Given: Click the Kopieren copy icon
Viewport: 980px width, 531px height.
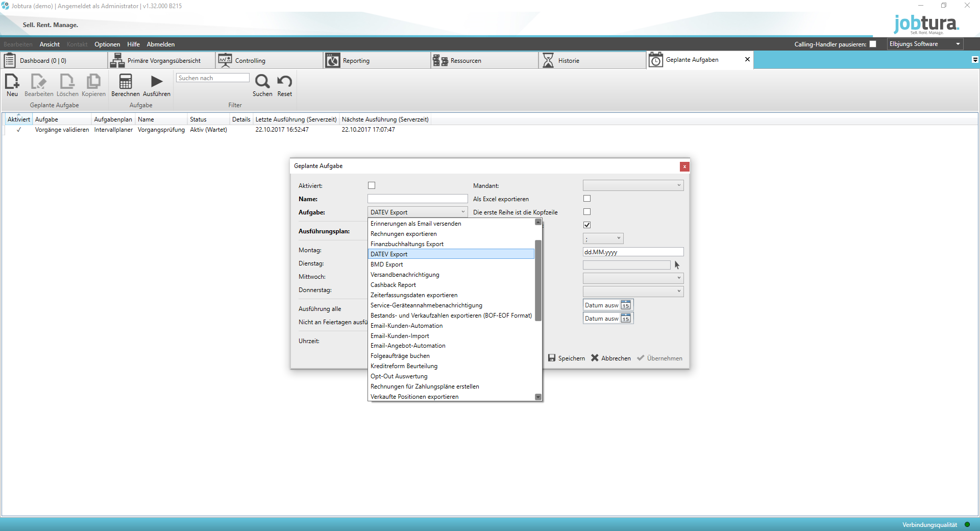Looking at the screenshot, I should point(93,81).
